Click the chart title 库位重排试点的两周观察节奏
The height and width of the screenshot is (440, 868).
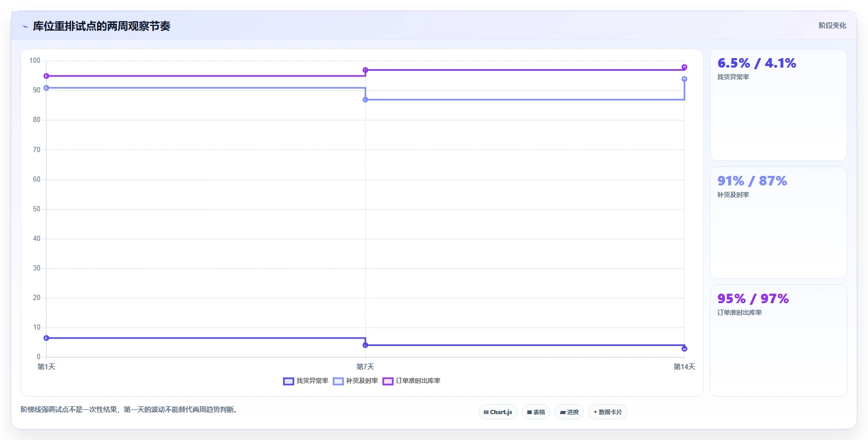coord(101,26)
